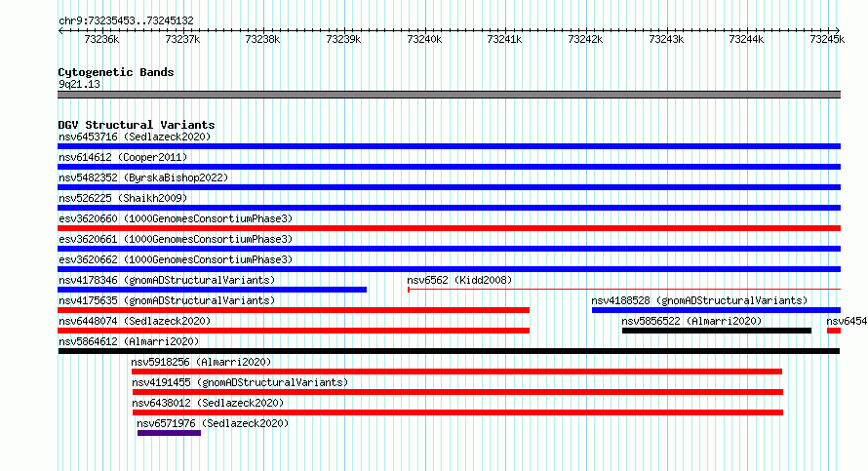Click red bar beneath nsv4191455
The width and height of the screenshot is (868, 471).
tap(457, 392)
